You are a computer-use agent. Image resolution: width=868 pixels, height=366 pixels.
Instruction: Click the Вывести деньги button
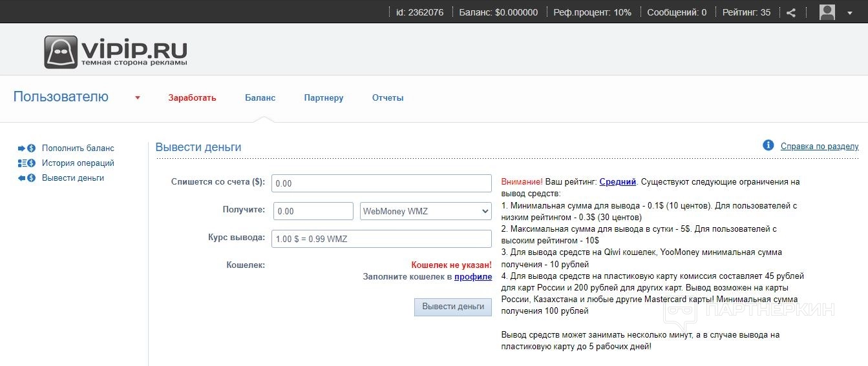pos(453,307)
